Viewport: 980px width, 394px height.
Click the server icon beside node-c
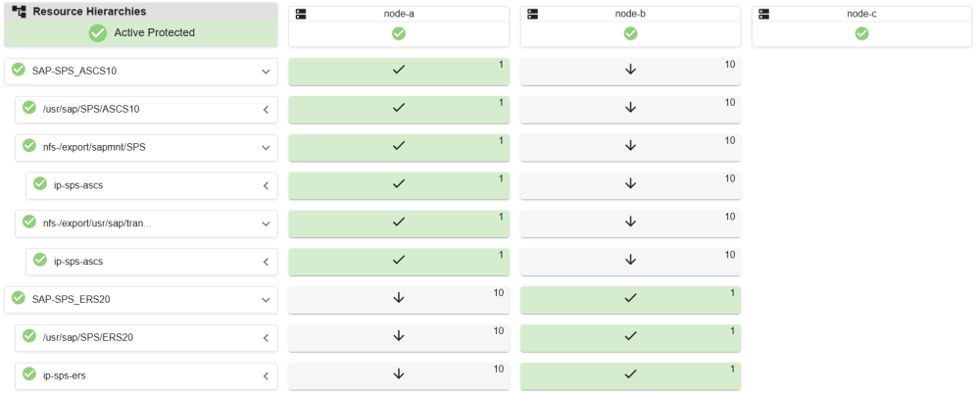764,14
